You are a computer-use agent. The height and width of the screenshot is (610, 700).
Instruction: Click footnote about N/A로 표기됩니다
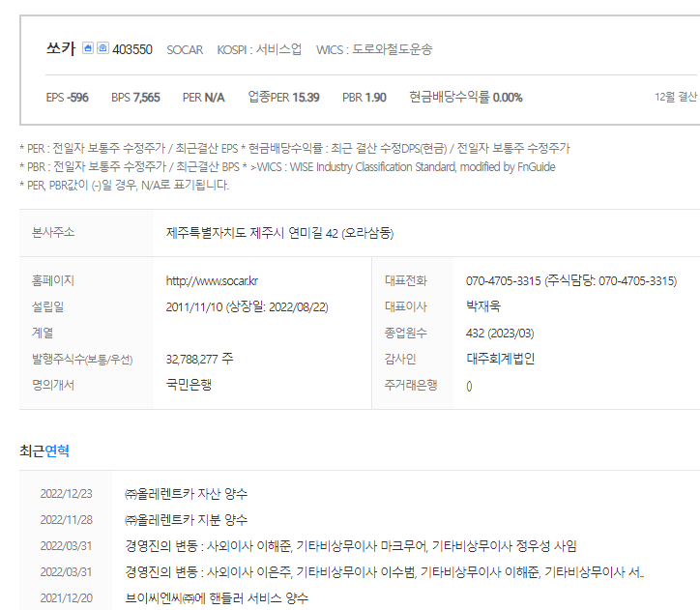coord(124,185)
